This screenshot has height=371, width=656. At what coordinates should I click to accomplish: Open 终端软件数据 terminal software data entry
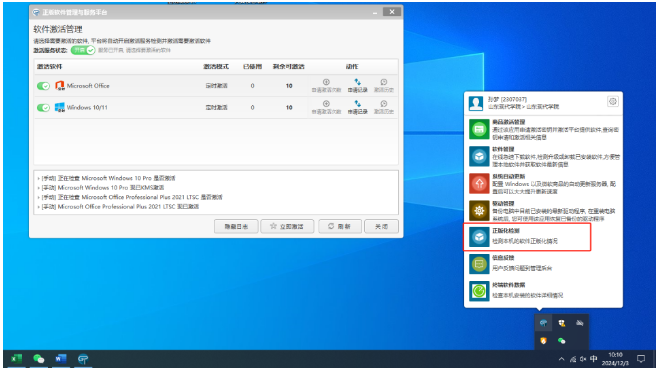[543, 291]
